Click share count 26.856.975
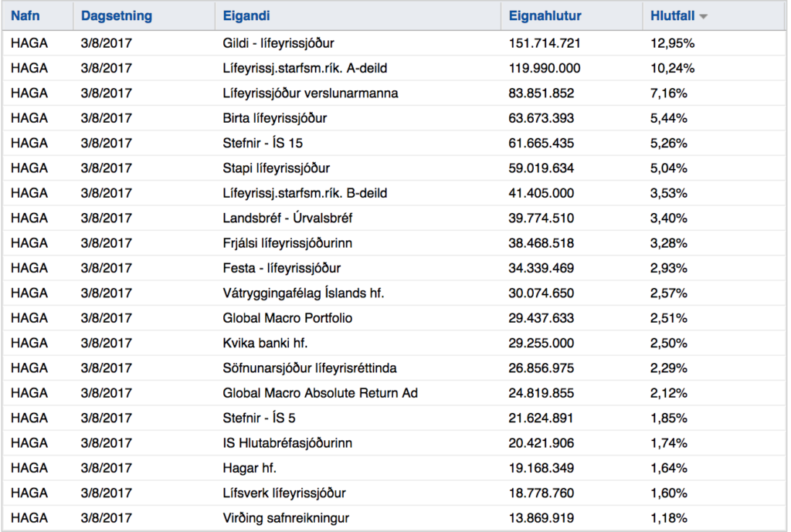The height and width of the screenshot is (532, 791). (541, 368)
